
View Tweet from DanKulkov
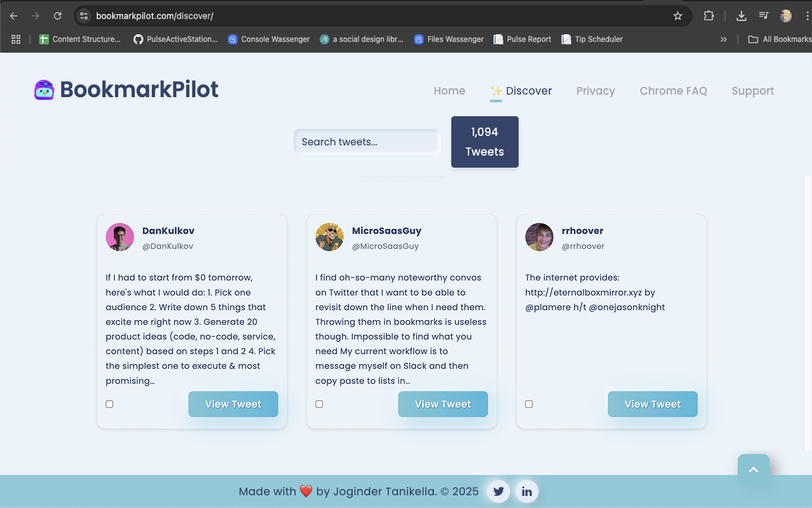pyautogui.click(x=233, y=404)
